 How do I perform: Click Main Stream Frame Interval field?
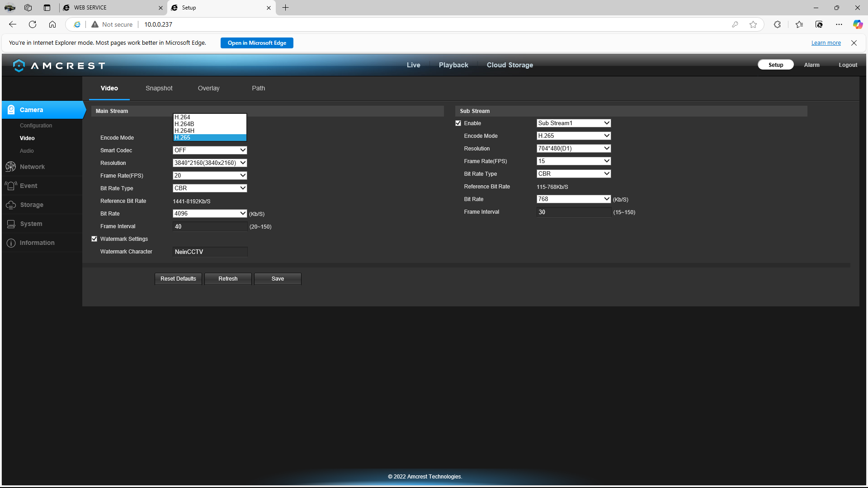pyautogui.click(x=210, y=226)
